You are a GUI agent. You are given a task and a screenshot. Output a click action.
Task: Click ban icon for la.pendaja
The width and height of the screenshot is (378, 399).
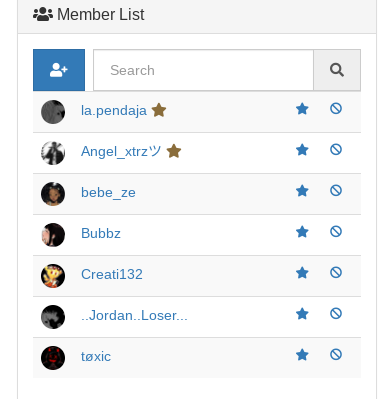[336, 108]
